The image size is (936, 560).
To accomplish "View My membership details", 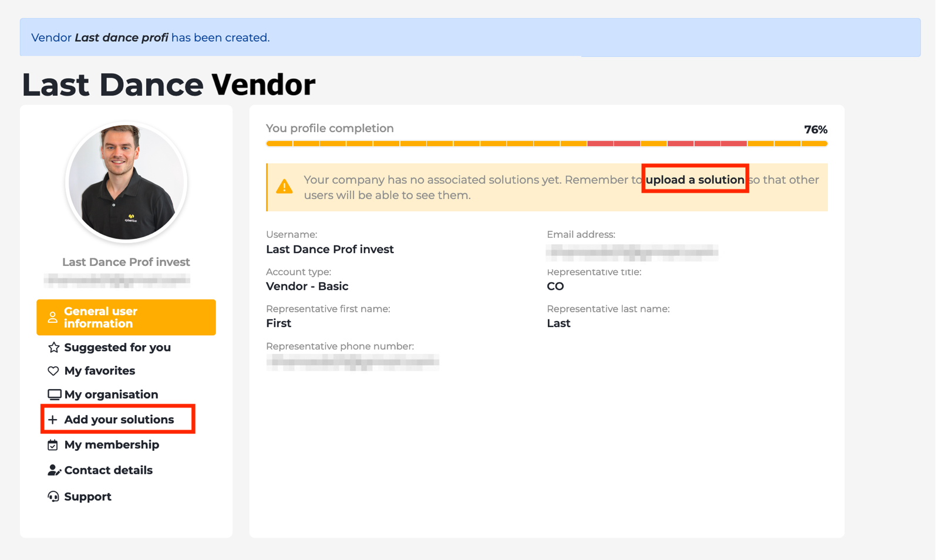I will [x=112, y=445].
